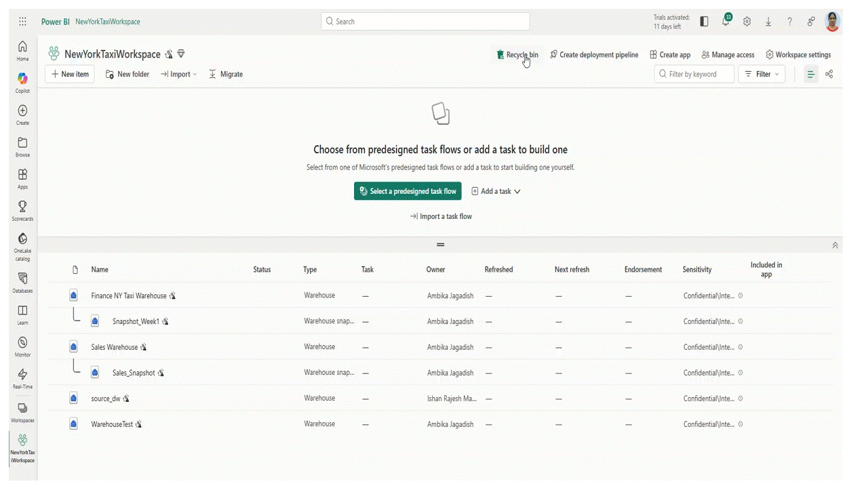Viewport: 868px width, 488px height.
Task: Open the Real-Time hub icon
Action: point(22,374)
